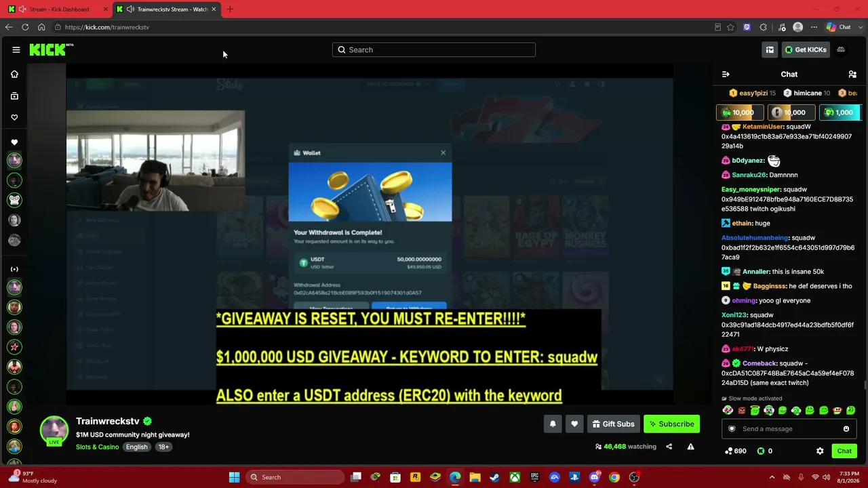Screen dimensions: 868x488
Task: Show hidden system tray icons
Action: tap(772, 477)
